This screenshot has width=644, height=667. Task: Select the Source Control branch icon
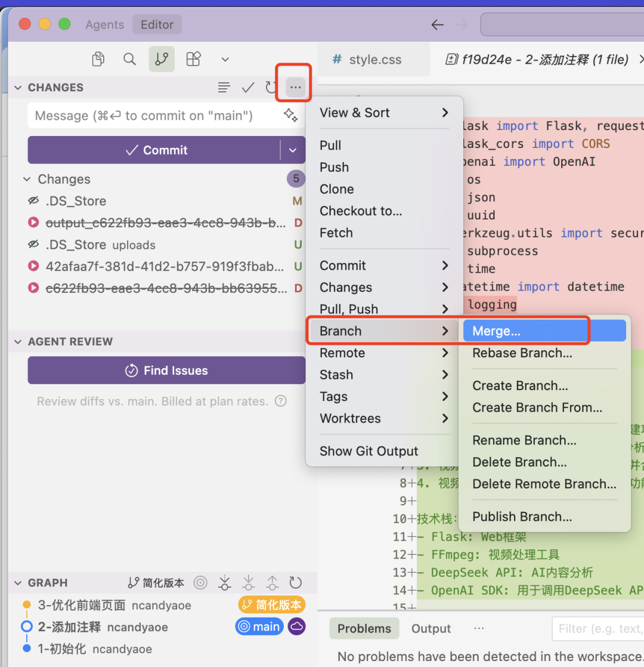(x=162, y=59)
